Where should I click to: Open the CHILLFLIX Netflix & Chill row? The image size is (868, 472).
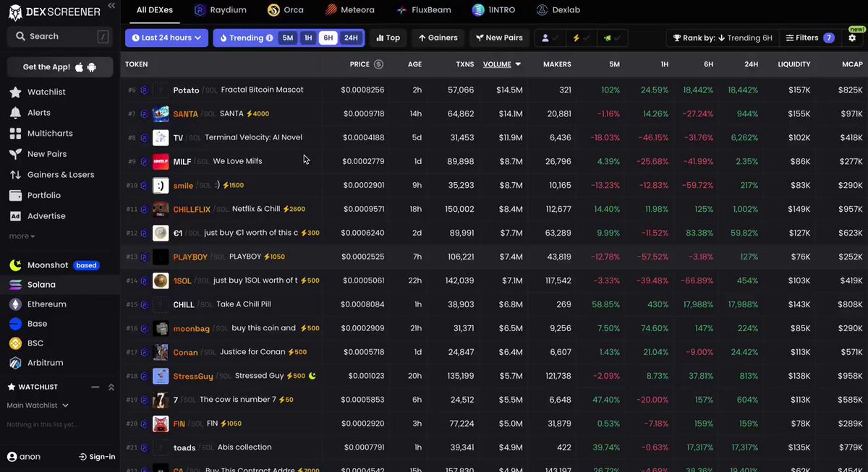coord(494,209)
